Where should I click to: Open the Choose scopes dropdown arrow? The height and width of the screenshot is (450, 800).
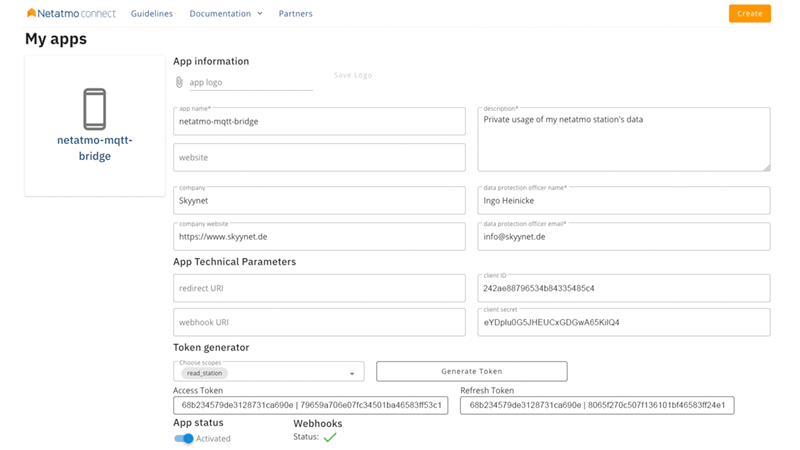pos(352,374)
